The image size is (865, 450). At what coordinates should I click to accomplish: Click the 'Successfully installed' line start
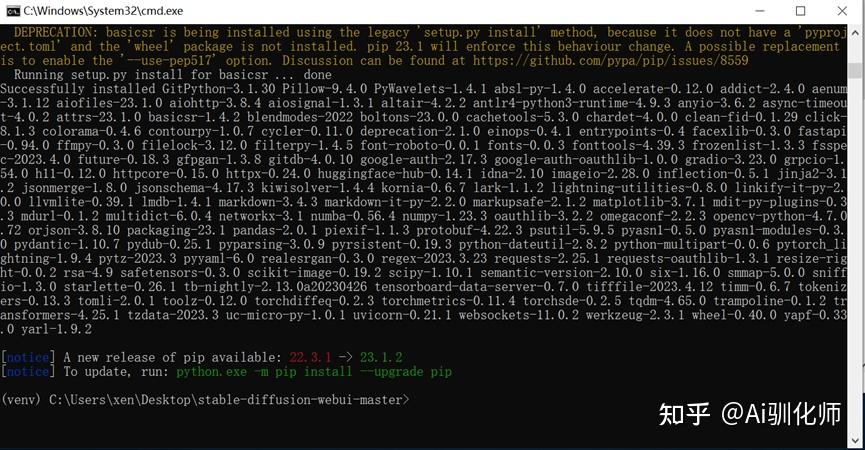click(x=77, y=89)
